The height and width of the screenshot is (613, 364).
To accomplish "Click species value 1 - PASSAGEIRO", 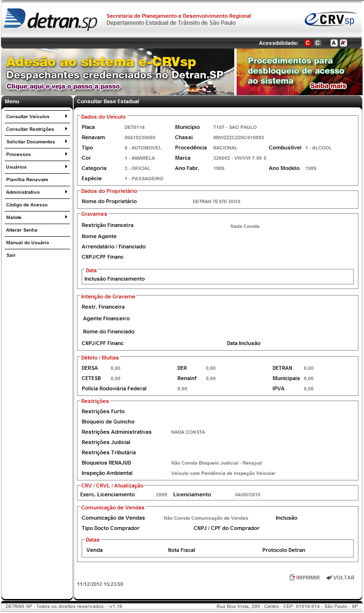I will [144, 179].
